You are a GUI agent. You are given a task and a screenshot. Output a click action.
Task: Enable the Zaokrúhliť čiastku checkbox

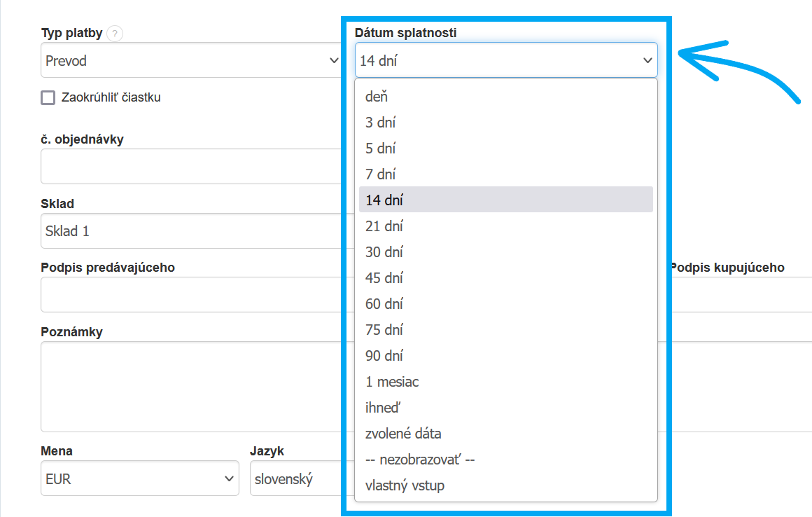[48, 98]
